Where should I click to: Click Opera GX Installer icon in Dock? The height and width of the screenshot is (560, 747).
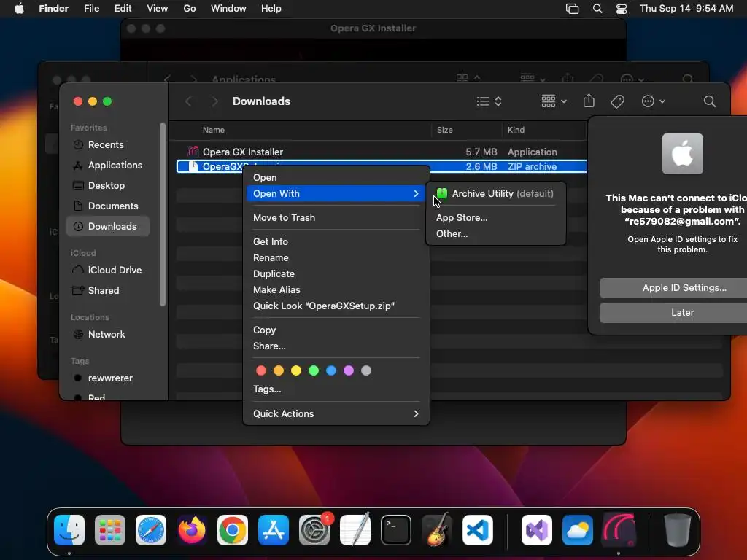619,530
